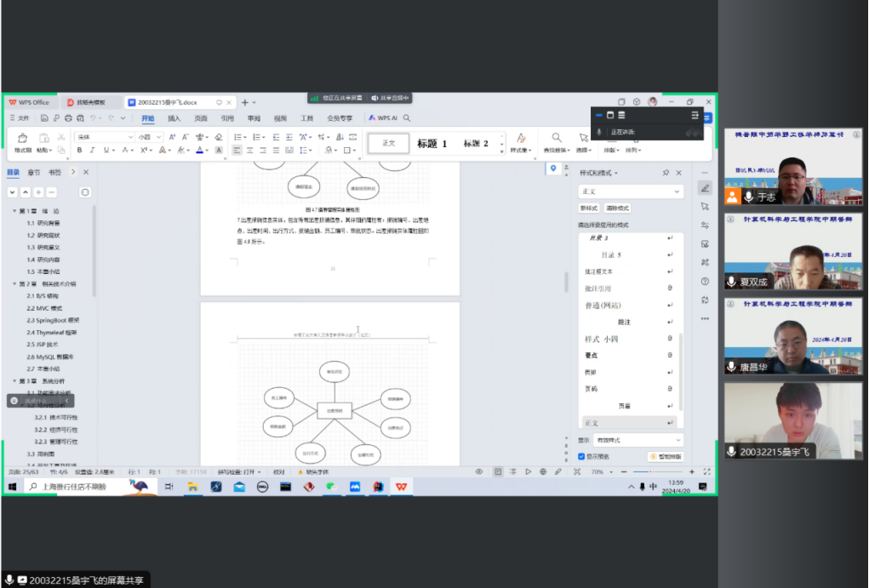Select the 标题 1 style in gallery
Viewport: 869px width, 588px height.
click(432, 144)
